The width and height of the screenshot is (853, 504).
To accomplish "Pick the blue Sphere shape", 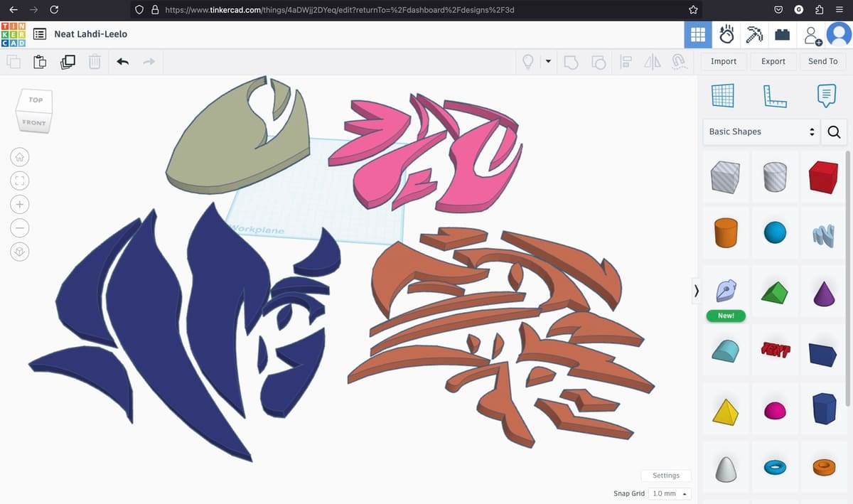I will click(776, 232).
